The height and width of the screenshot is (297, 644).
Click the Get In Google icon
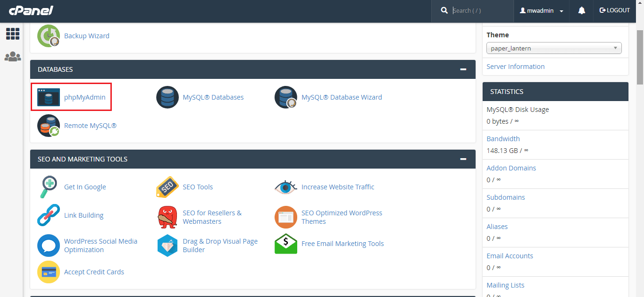49,187
